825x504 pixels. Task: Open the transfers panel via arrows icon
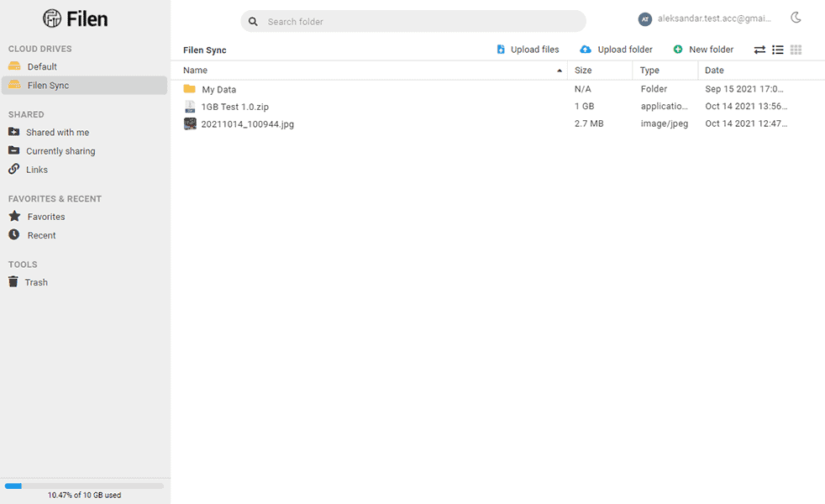click(760, 50)
